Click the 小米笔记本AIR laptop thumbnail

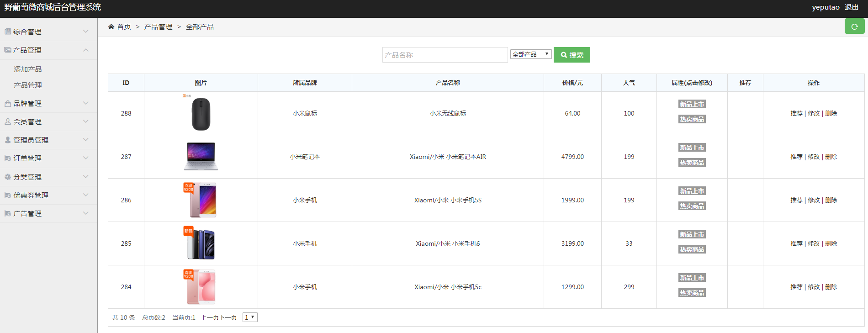tap(201, 156)
